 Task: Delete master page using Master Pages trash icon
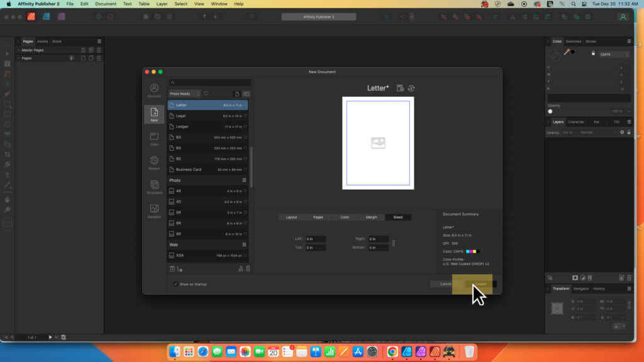tap(99, 50)
